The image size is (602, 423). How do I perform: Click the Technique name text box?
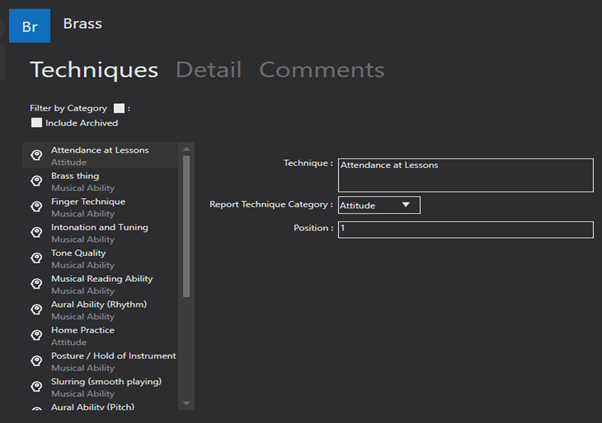[x=466, y=175]
